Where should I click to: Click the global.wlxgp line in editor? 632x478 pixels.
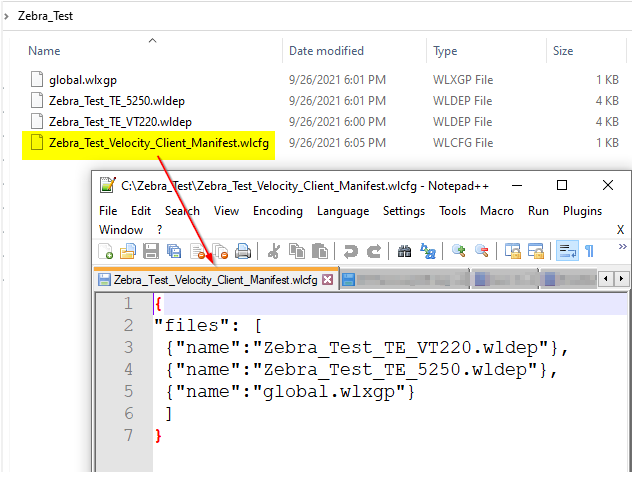point(290,392)
